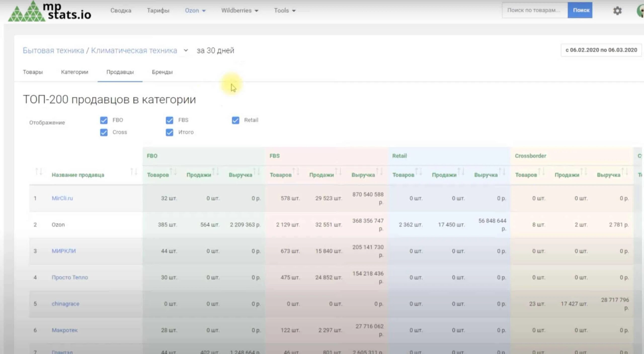Sort by row number column arrows

click(x=39, y=172)
